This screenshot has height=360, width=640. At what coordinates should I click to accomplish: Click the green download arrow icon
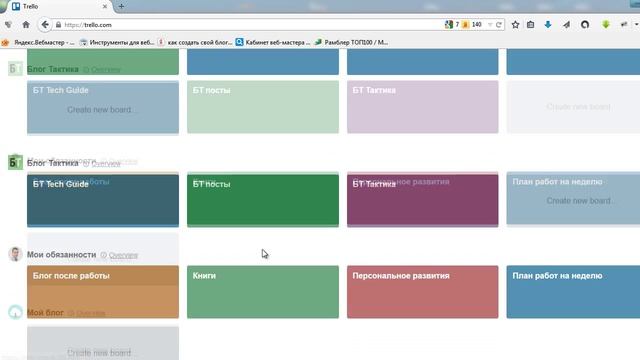pyautogui.click(x=606, y=25)
